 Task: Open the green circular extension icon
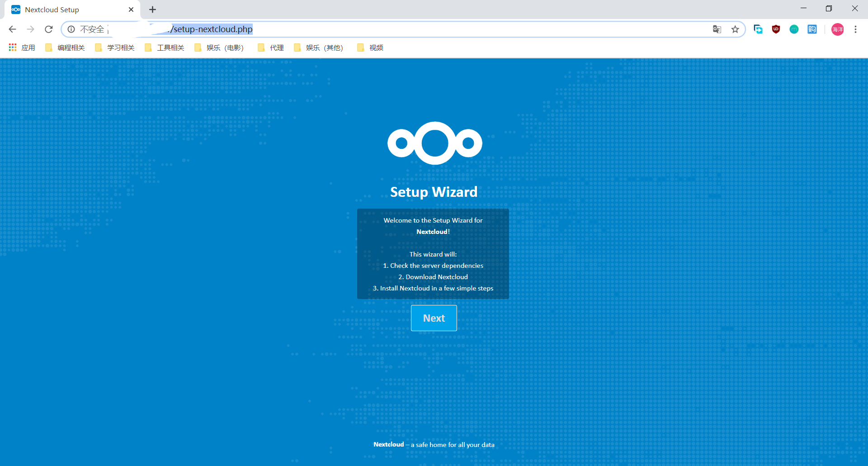[x=794, y=29]
